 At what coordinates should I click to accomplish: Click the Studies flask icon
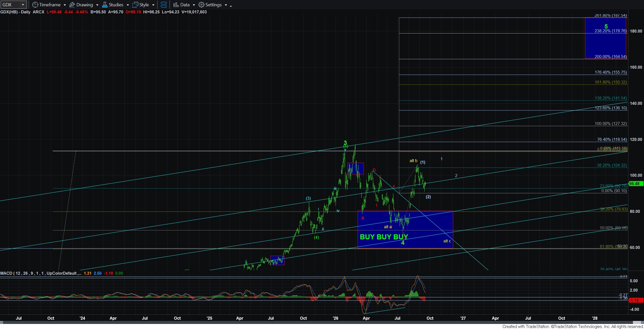[x=105, y=5]
